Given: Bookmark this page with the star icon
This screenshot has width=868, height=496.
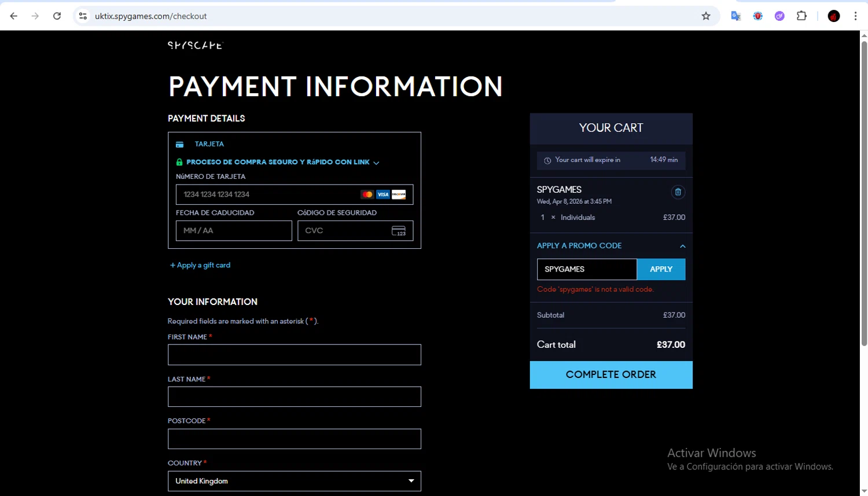Looking at the screenshot, I should (x=706, y=16).
